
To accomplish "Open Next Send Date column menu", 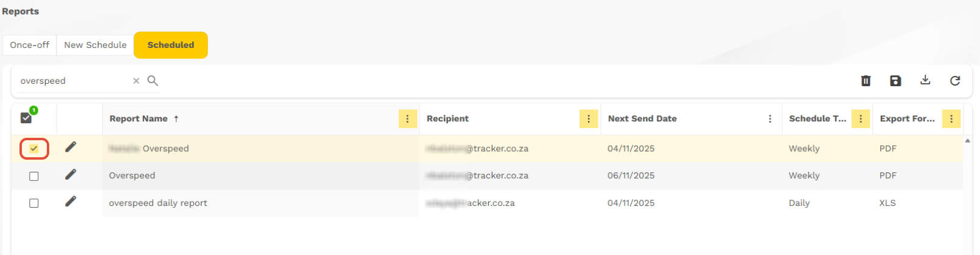I will pyautogui.click(x=770, y=119).
